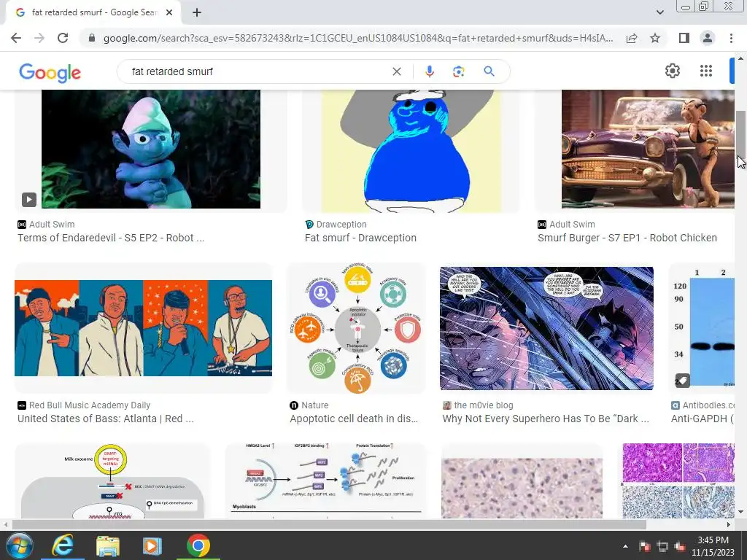View site information lock icon

[92, 38]
